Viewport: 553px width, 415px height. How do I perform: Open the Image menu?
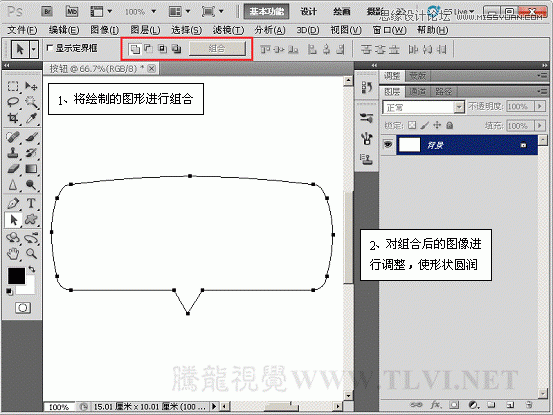(x=105, y=30)
